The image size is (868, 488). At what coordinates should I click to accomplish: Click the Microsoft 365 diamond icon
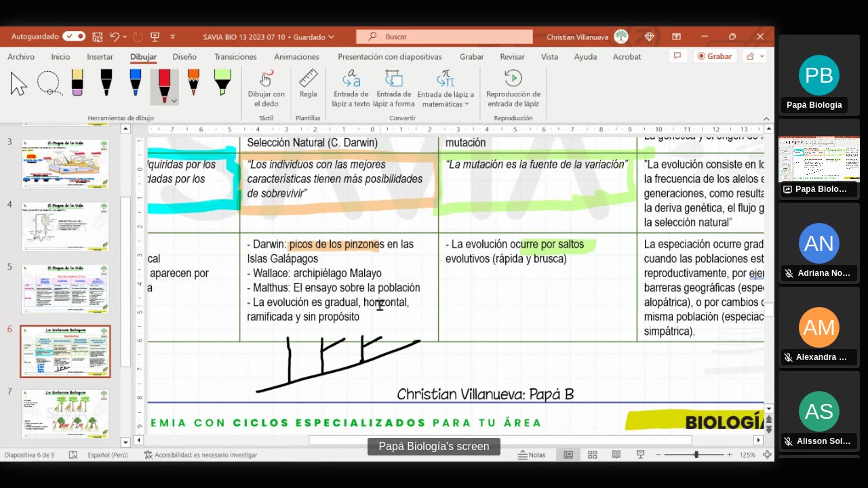649,37
